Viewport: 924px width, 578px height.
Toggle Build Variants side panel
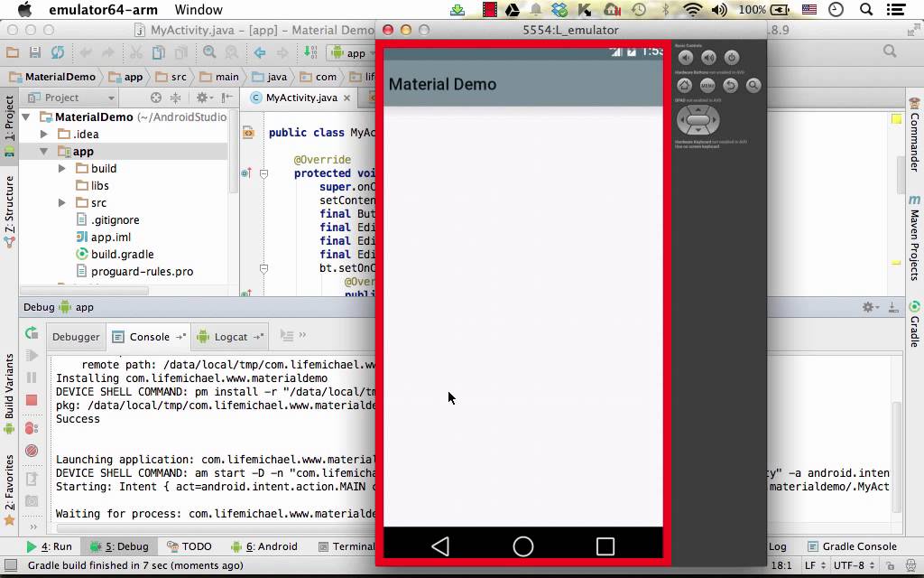(x=9, y=394)
